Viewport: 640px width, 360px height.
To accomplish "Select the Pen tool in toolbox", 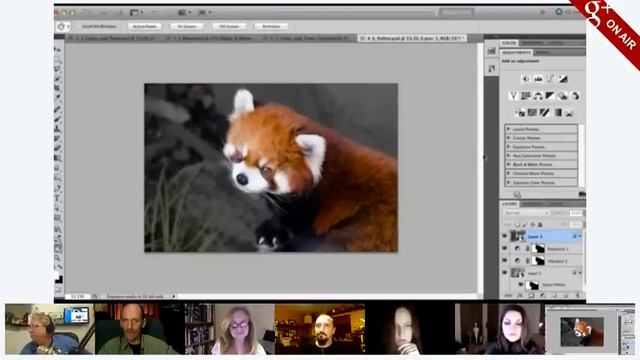I will pos(58,189).
